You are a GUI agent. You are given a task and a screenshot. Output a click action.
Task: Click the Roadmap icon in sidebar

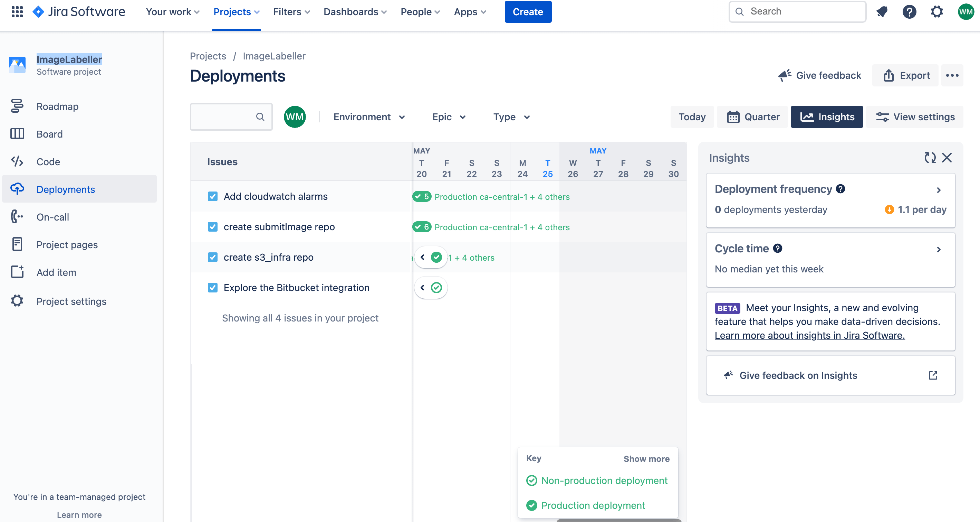coord(17,106)
